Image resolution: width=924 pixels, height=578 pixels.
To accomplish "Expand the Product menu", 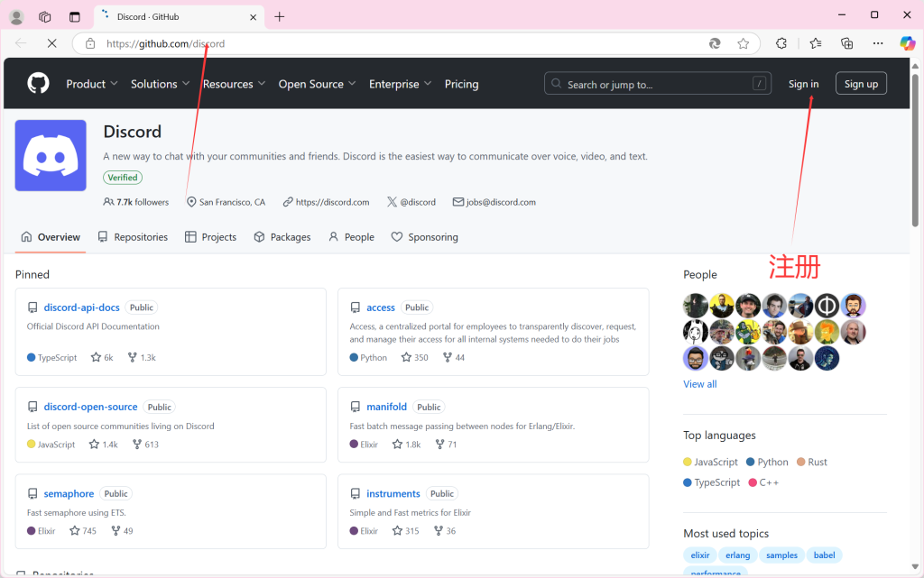I will coord(92,84).
